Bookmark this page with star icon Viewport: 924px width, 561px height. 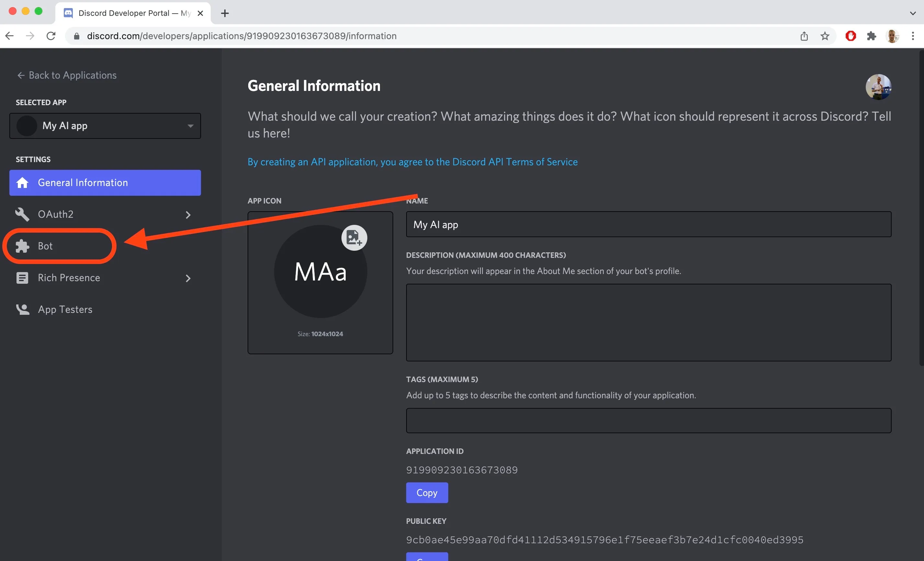(x=825, y=36)
